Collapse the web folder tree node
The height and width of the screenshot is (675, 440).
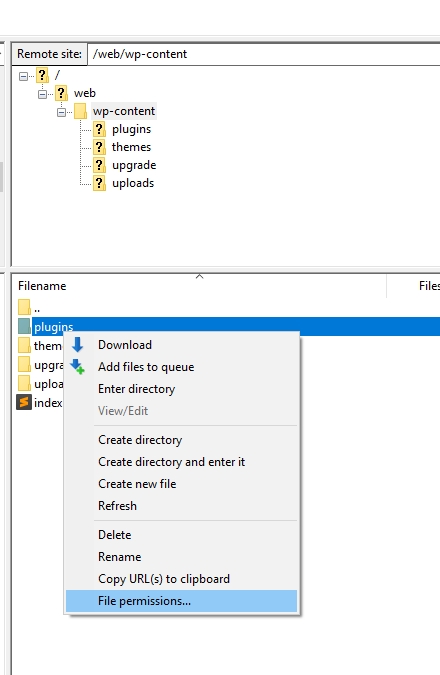[42, 94]
